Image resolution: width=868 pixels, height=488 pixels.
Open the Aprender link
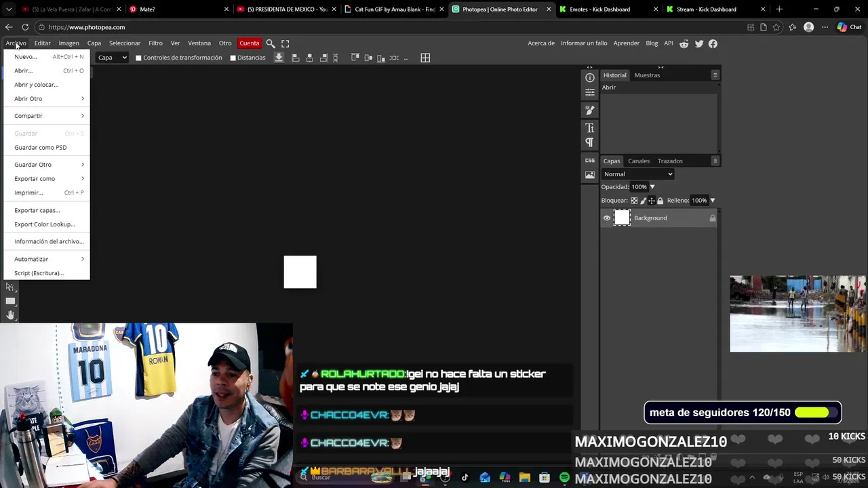coord(627,43)
